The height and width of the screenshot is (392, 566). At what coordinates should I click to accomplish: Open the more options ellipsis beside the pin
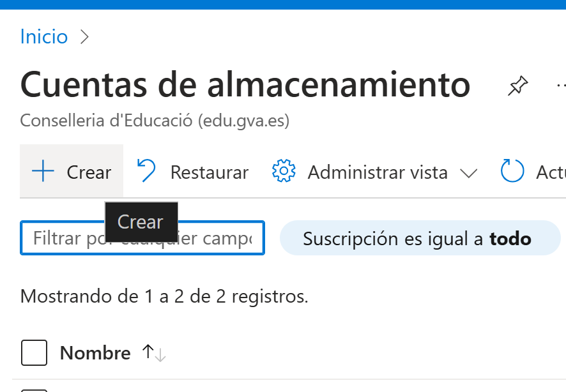(562, 86)
